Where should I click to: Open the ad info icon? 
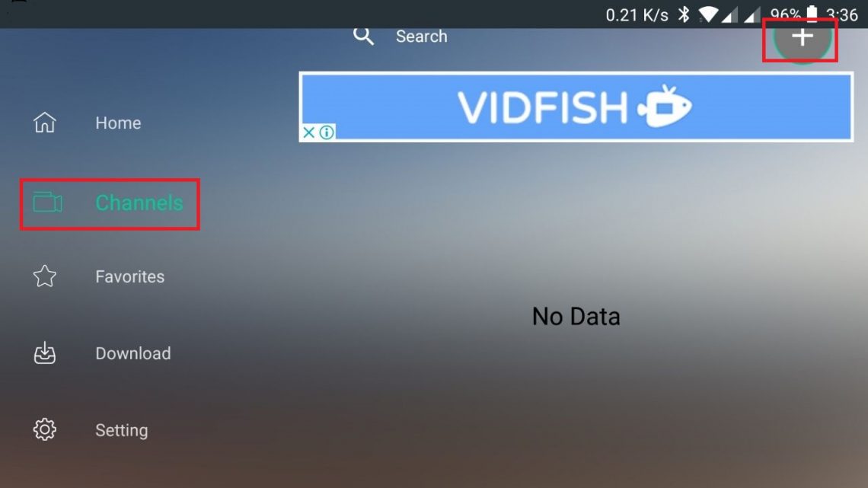[327, 132]
